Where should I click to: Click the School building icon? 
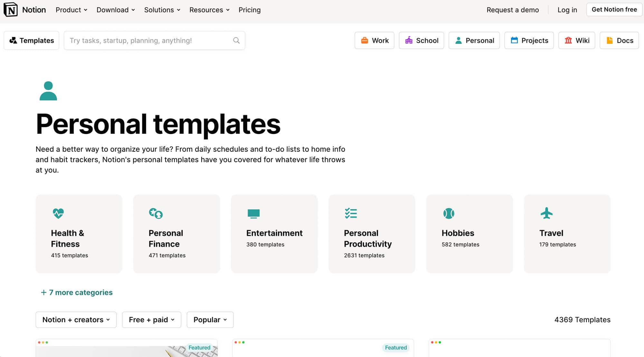click(x=409, y=40)
